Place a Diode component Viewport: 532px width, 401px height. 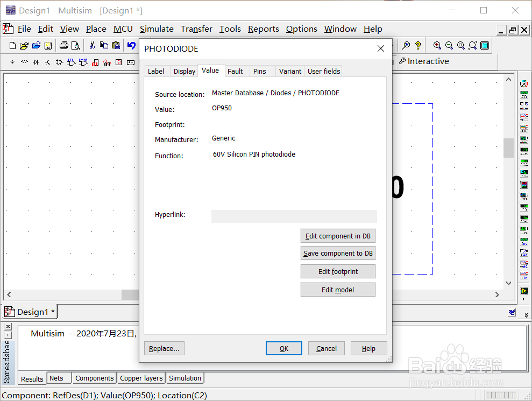pyautogui.click(x=36, y=62)
